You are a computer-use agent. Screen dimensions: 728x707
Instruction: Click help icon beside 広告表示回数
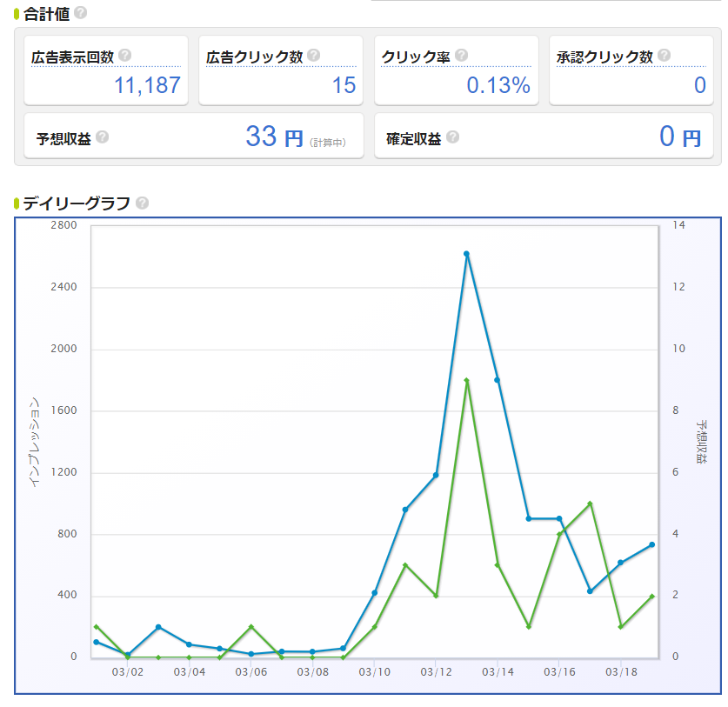pos(125,56)
